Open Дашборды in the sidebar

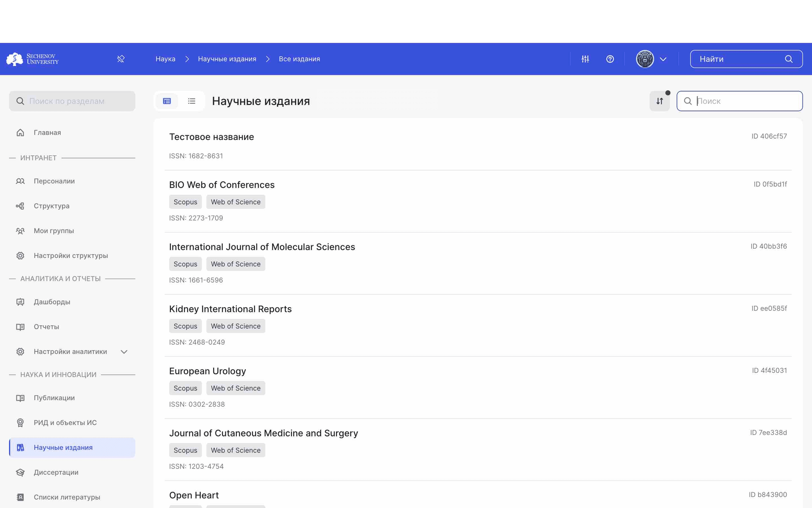72,302
